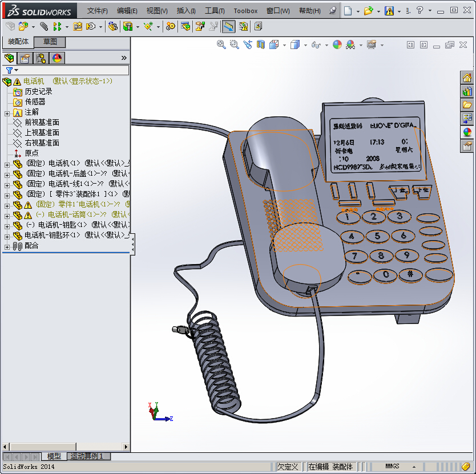Click the Help question mark icon
The width and height of the screenshot is (476, 474).
point(420,11)
